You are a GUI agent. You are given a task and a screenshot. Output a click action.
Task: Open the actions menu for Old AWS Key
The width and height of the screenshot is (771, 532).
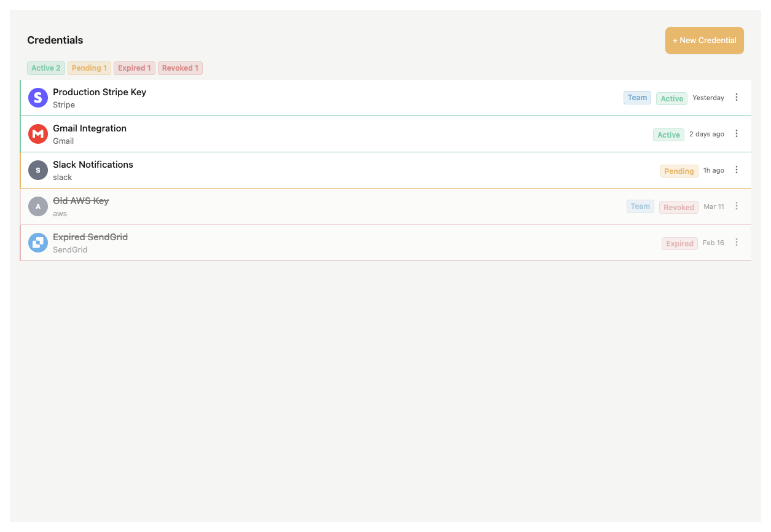pos(737,206)
